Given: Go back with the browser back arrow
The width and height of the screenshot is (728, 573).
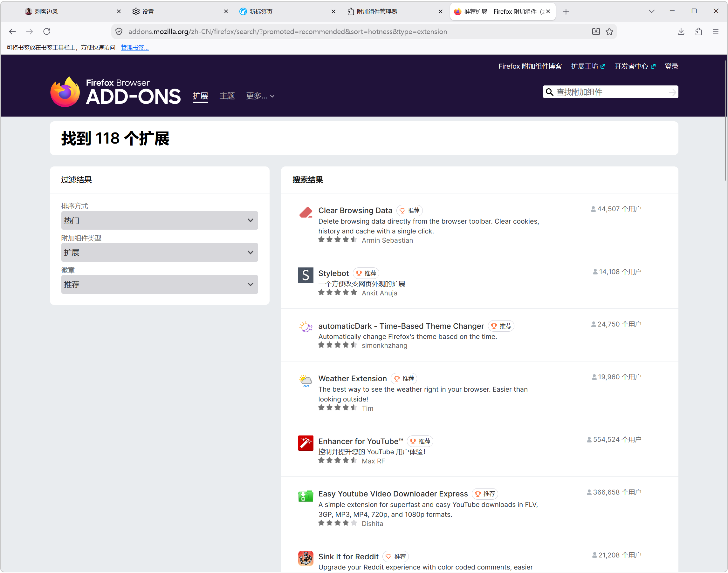Looking at the screenshot, I should pos(12,31).
